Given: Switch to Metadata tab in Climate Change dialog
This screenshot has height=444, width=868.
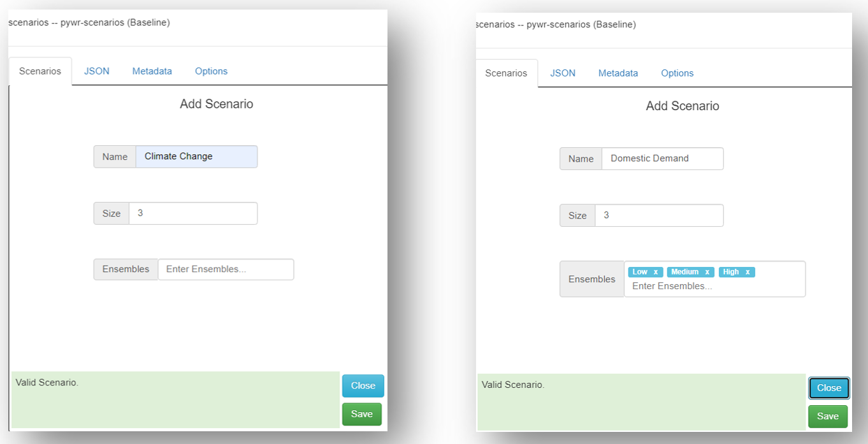Looking at the screenshot, I should (152, 71).
